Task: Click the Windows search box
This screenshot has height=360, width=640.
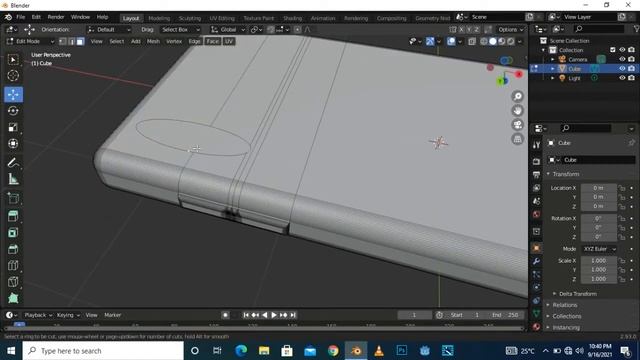Action: (x=103, y=351)
